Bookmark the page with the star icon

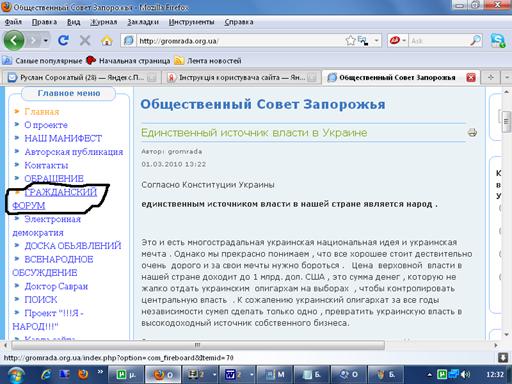(350, 41)
